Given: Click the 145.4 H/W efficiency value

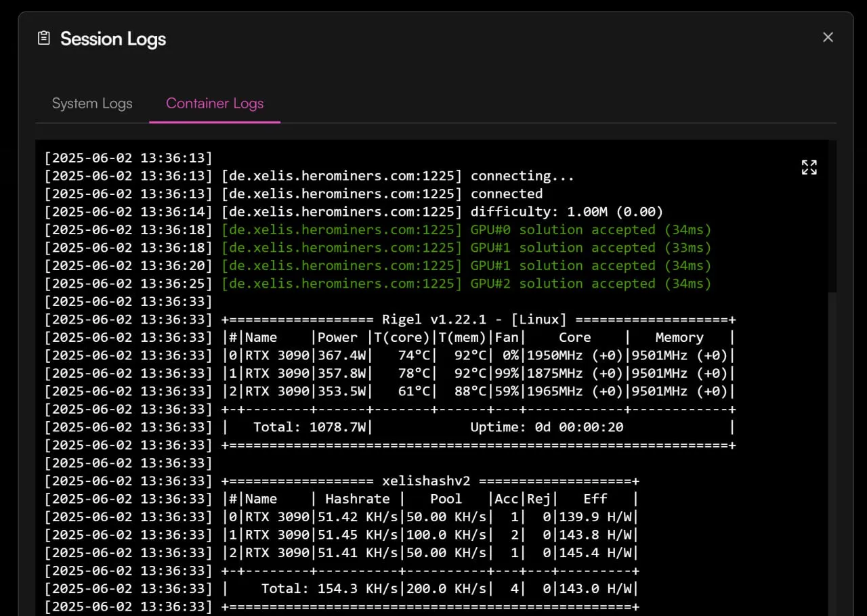Looking at the screenshot, I should [595, 552].
